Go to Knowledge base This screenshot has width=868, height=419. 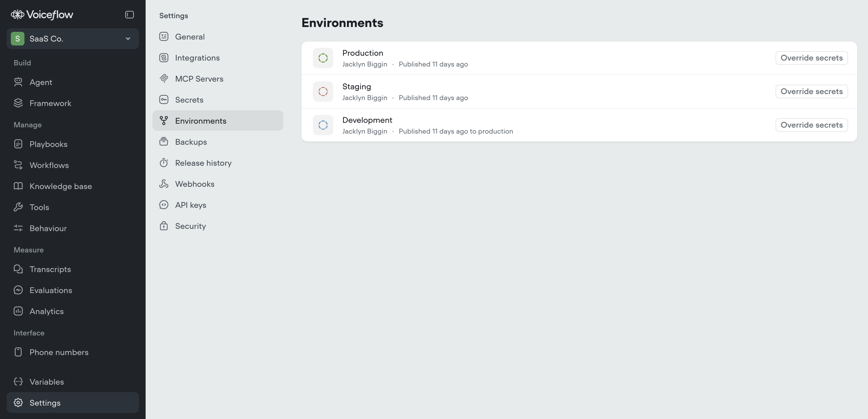point(60,186)
